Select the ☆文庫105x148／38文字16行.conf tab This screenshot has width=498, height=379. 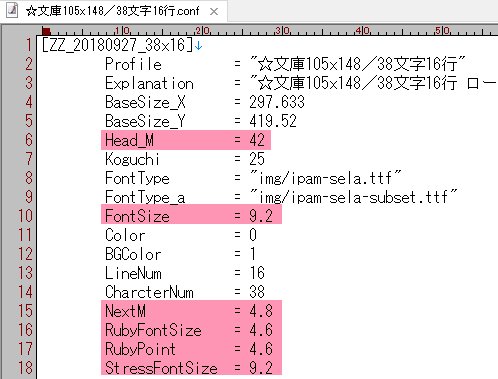pos(114,11)
